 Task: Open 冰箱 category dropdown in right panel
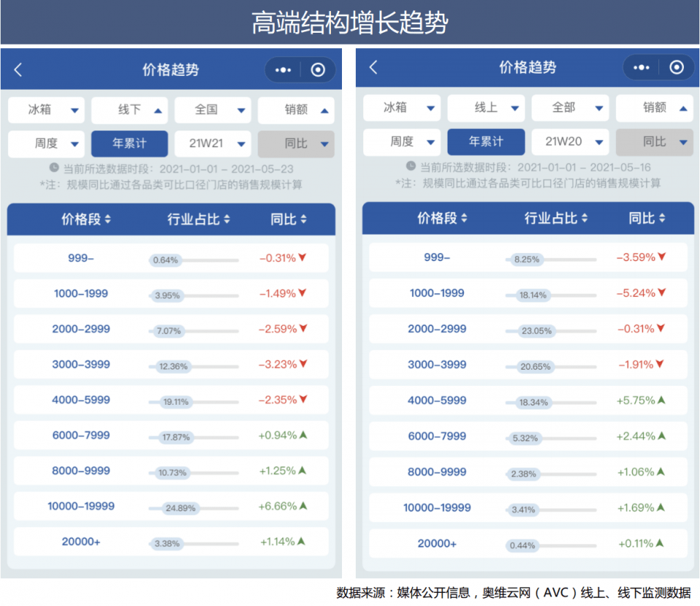pos(402,108)
